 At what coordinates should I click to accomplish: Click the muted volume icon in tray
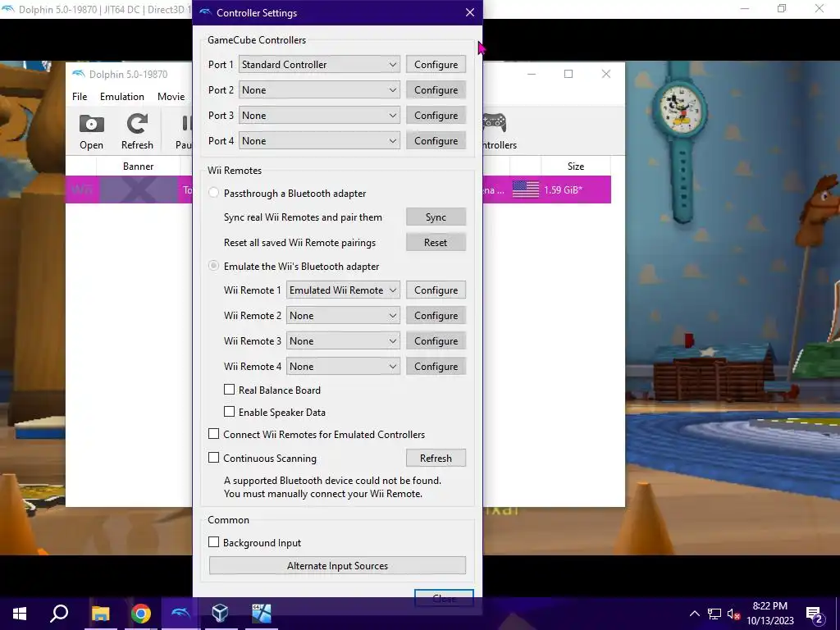[x=733, y=614]
